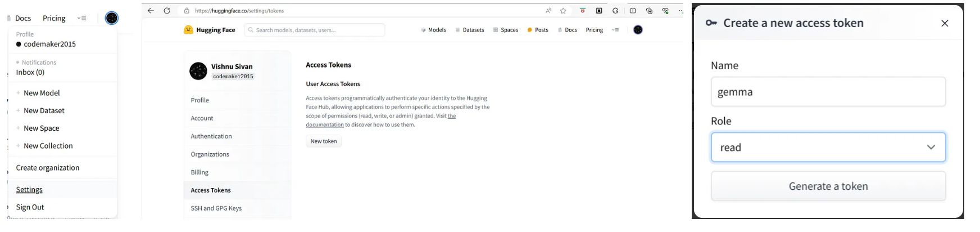
Task: Close the Create a new access token dialog
Action: click(x=945, y=23)
